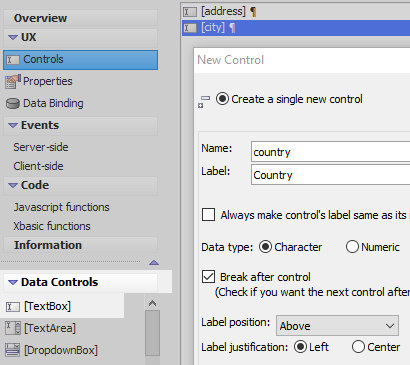Select the [DropdownBox] control entry

pos(61,350)
